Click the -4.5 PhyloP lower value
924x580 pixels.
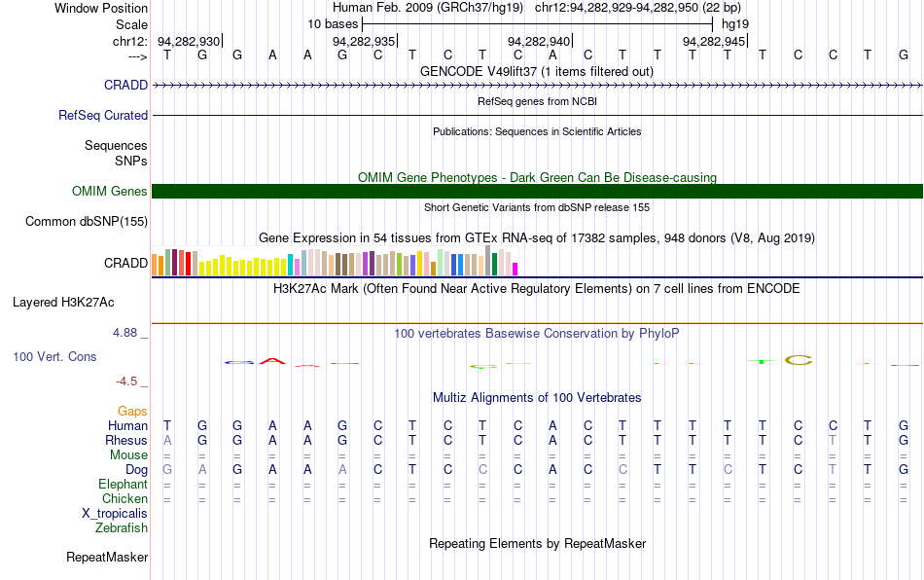(126, 381)
